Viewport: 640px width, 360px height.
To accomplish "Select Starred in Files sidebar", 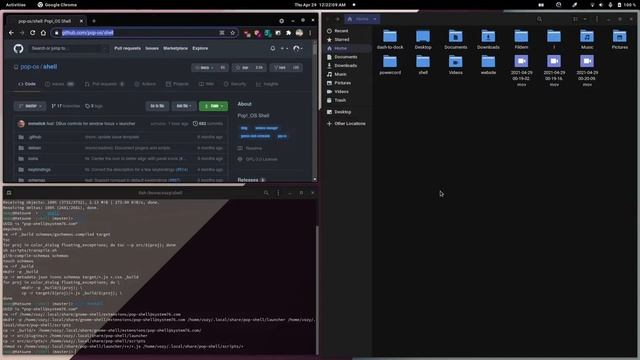I will (x=342, y=40).
